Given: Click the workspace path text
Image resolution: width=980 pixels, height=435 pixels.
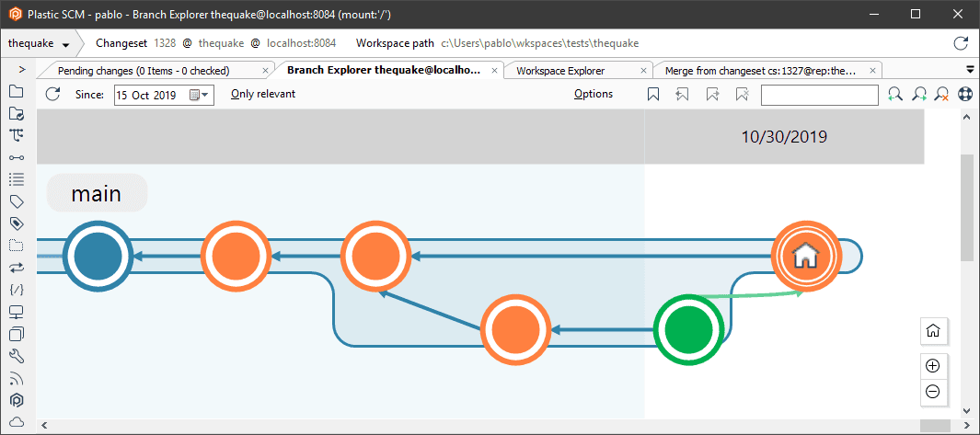Looking at the screenshot, I should (x=540, y=44).
